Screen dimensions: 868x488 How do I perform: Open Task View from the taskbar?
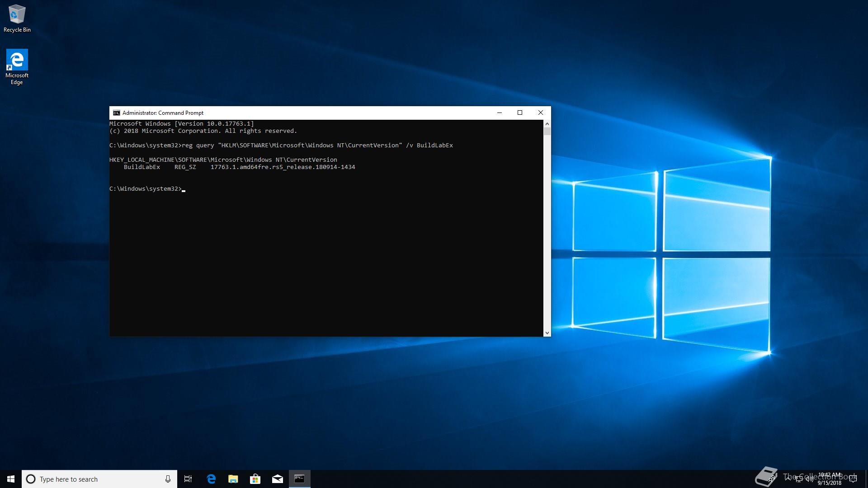(188, 479)
